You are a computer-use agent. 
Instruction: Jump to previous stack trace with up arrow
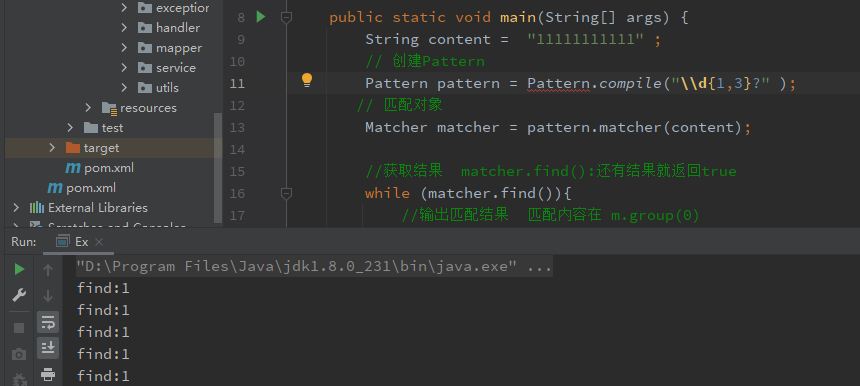48,270
